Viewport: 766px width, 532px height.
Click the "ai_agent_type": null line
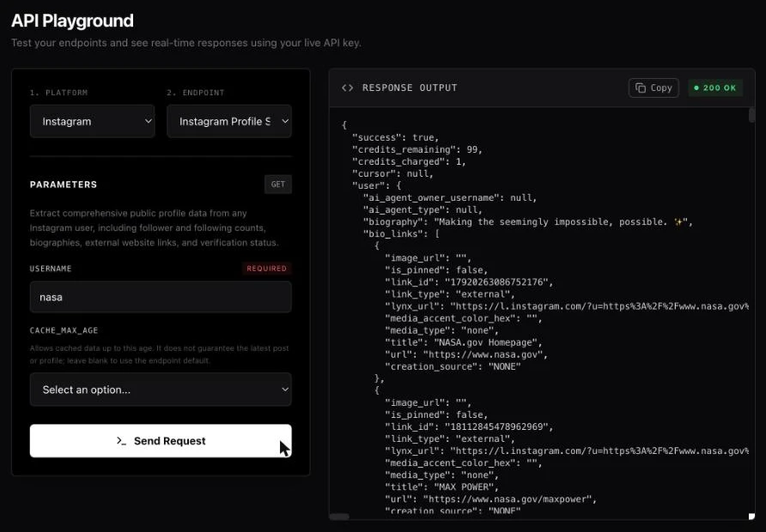(x=423, y=210)
